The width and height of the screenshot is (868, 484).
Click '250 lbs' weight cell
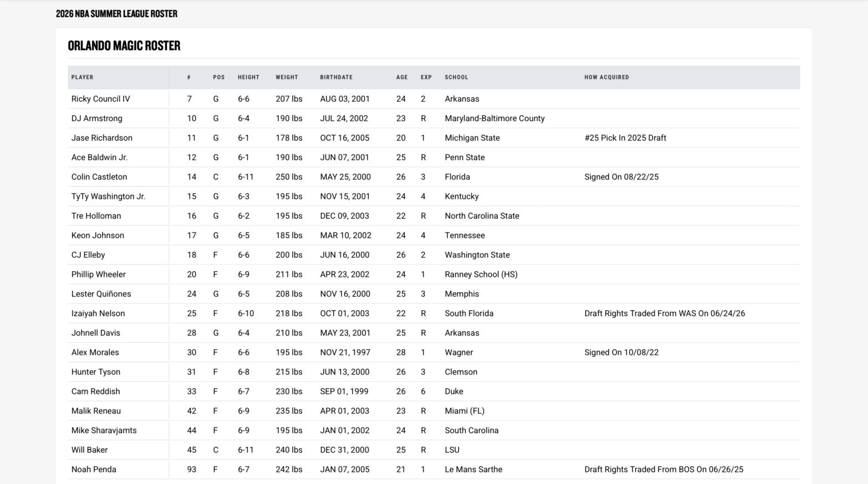click(x=289, y=177)
